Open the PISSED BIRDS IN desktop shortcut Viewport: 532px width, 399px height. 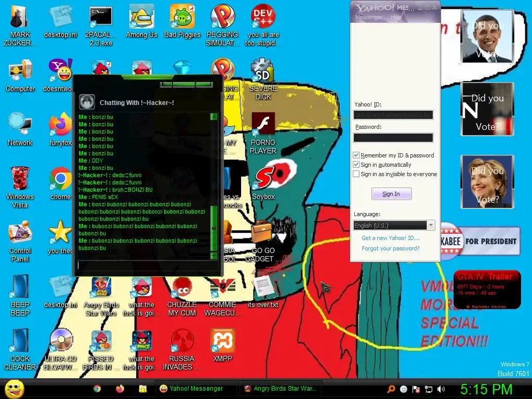click(x=101, y=349)
